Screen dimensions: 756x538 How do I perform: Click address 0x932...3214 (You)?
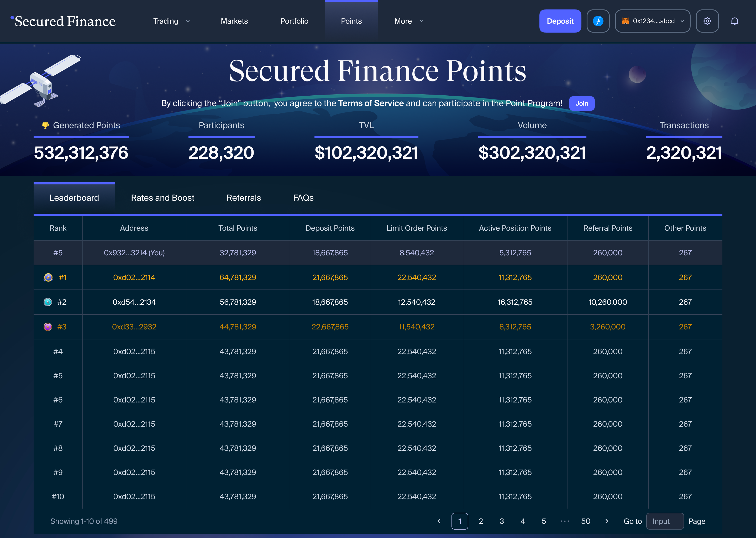(134, 253)
